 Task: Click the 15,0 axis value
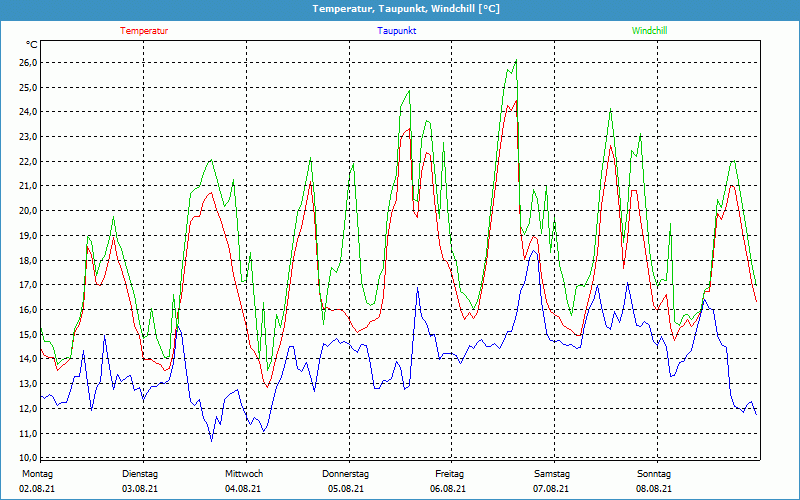tap(28, 334)
